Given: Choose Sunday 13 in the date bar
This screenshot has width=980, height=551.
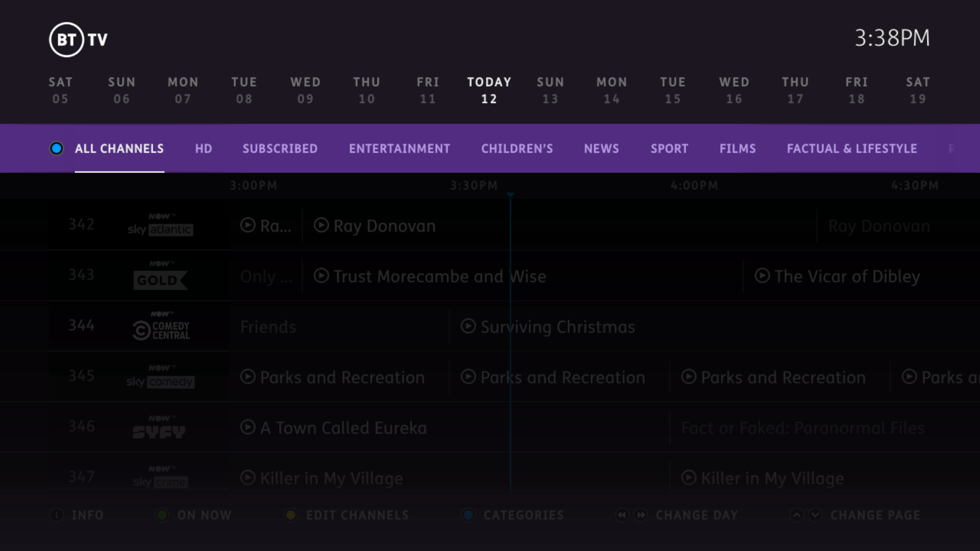Looking at the screenshot, I should 550,90.
